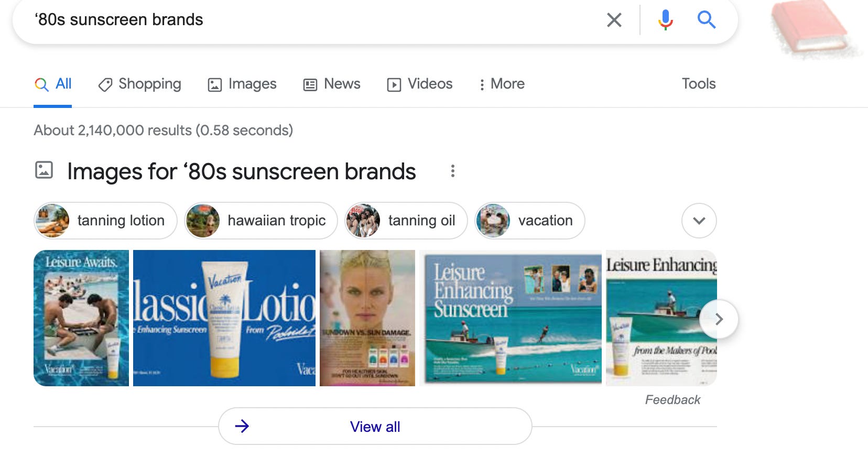
Task: Click the result count text About 2,140,000 results
Action: point(163,130)
